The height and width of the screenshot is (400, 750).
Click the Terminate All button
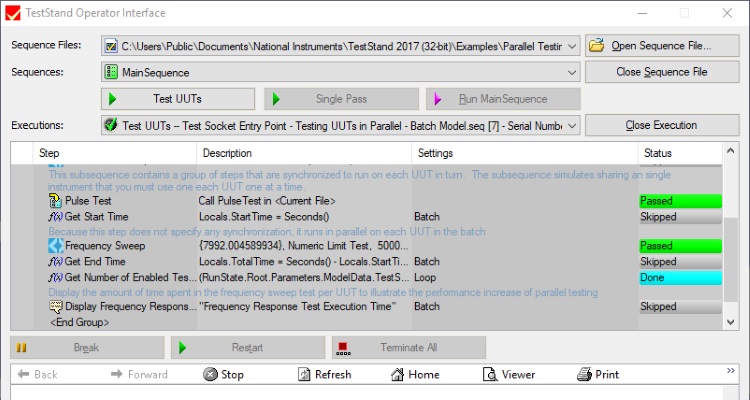409,348
